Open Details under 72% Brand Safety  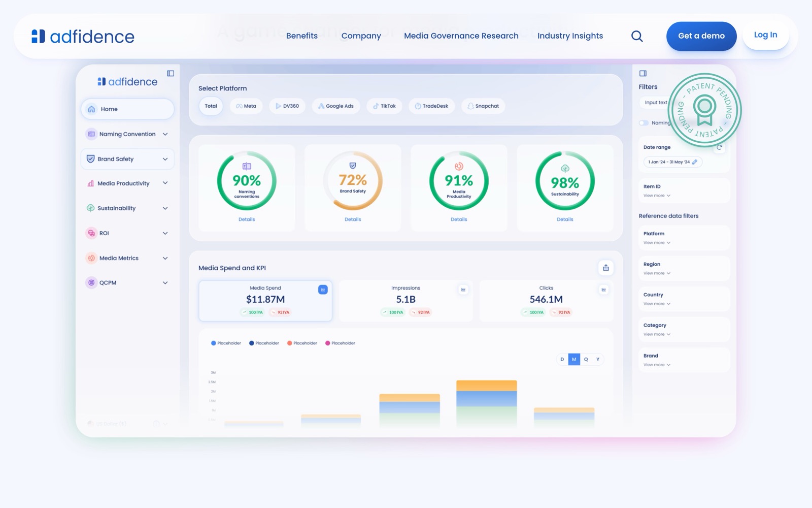(353, 219)
